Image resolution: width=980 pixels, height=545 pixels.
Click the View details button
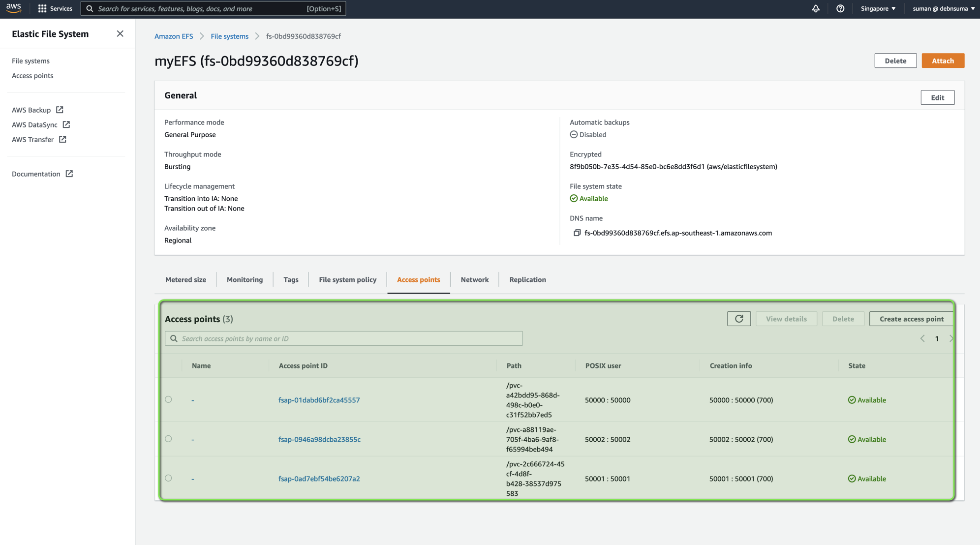tap(786, 319)
